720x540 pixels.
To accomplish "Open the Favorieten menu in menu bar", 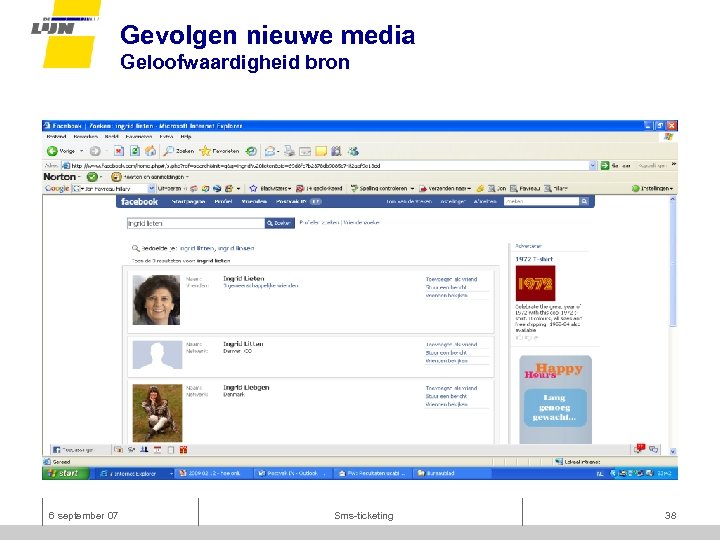I will 139,136.
